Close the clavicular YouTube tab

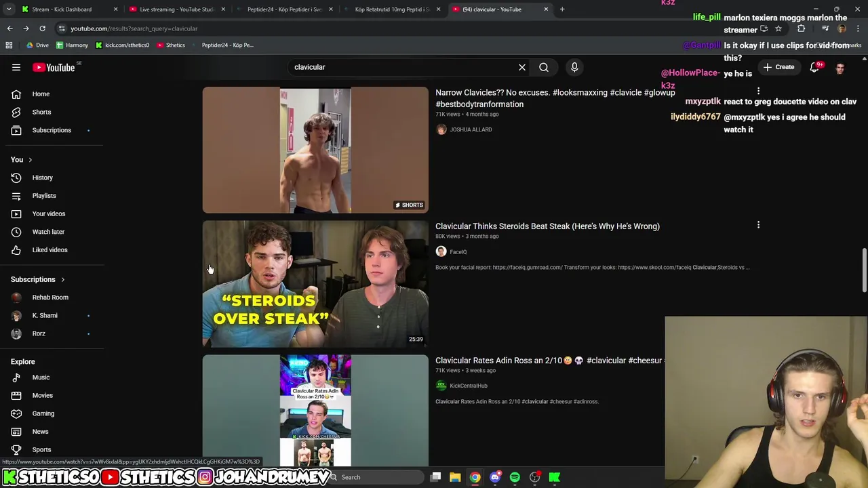[x=546, y=9]
